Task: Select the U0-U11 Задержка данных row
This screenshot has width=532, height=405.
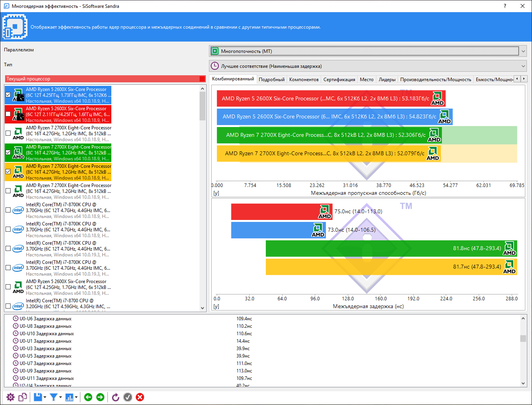Action: click(x=261, y=378)
